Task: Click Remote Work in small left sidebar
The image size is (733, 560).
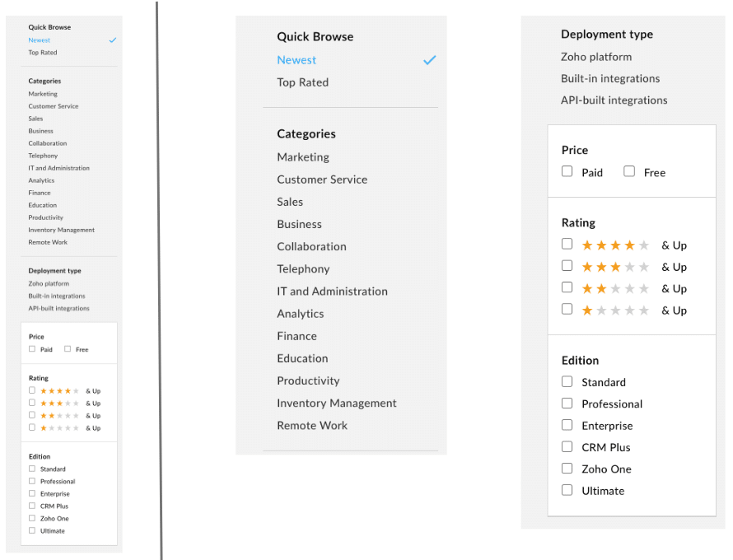Action: (x=48, y=242)
